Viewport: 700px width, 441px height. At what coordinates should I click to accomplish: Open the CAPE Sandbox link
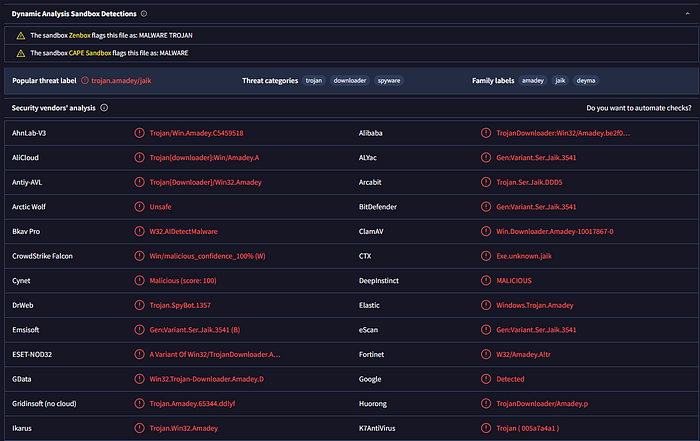point(90,53)
